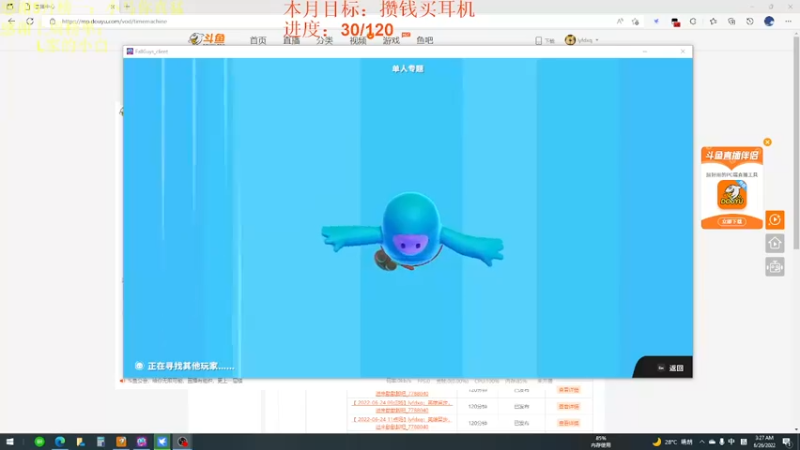The image size is (800, 450).
Task: Open the calculator taskbar icon
Action: click(101, 442)
